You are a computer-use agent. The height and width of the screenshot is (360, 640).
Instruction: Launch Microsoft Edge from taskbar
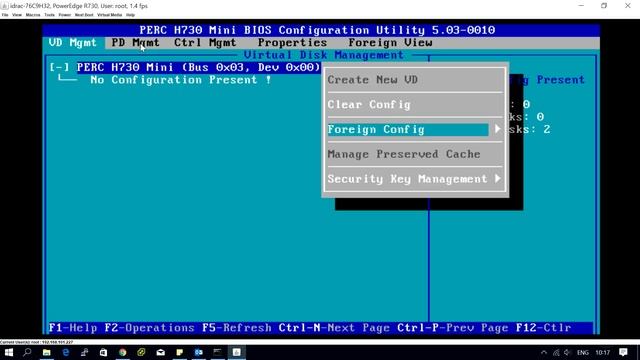click(66, 352)
